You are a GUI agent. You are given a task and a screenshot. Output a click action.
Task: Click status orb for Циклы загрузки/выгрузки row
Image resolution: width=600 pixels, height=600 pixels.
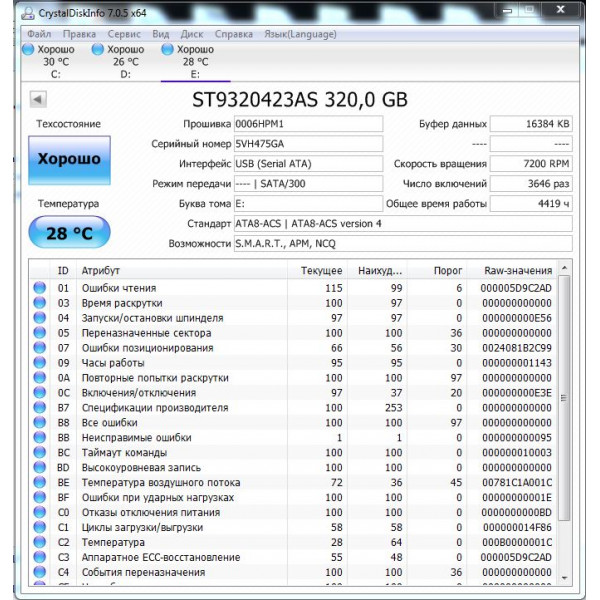pos(39,527)
